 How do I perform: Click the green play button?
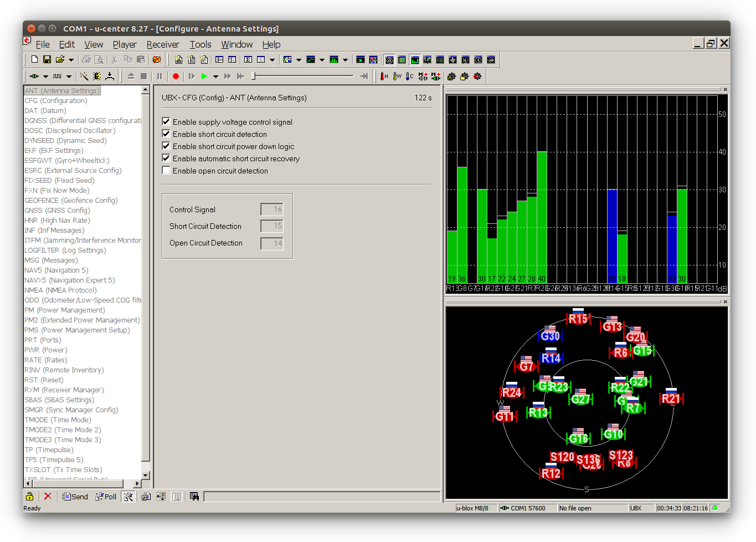pyautogui.click(x=204, y=76)
